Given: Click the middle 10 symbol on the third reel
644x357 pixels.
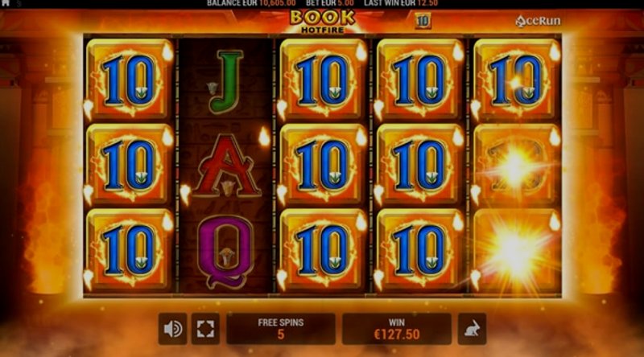Looking at the screenshot, I should click(323, 165).
